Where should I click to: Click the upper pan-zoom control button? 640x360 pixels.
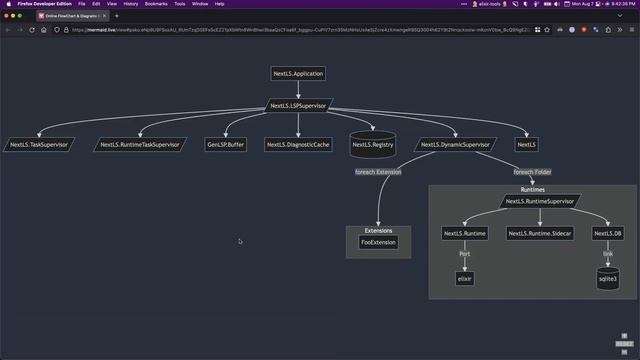pyautogui.click(x=624, y=336)
